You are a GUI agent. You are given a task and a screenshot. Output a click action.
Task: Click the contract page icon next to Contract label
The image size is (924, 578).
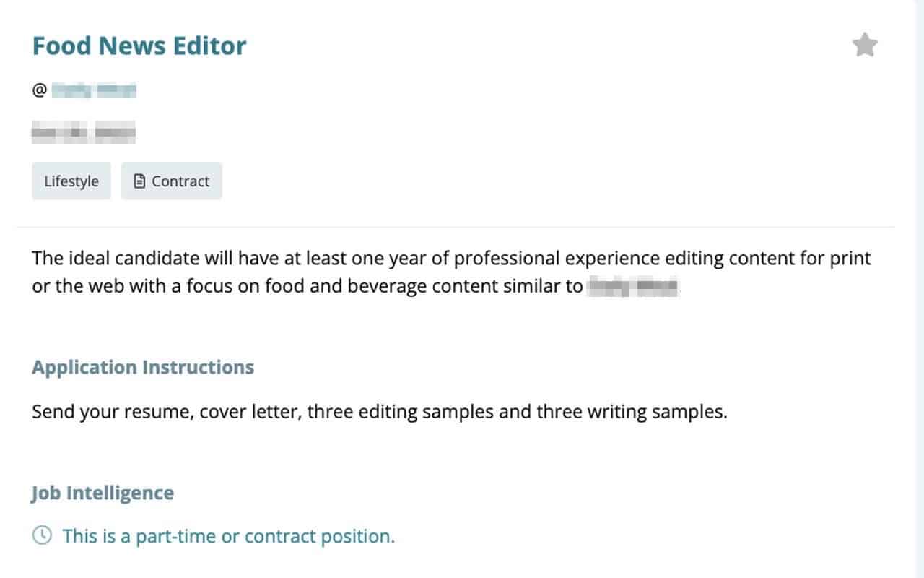click(x=139, y=181)
